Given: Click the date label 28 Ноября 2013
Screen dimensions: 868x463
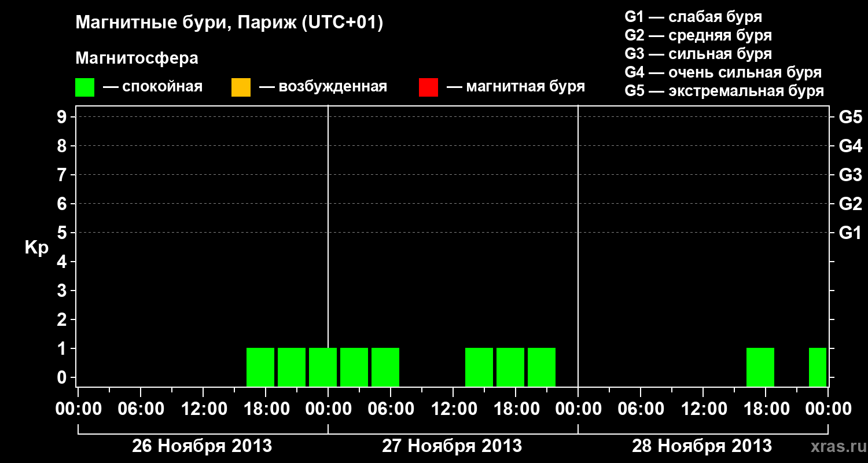Looking at the screenshot, I should click(x=702, y=446).
